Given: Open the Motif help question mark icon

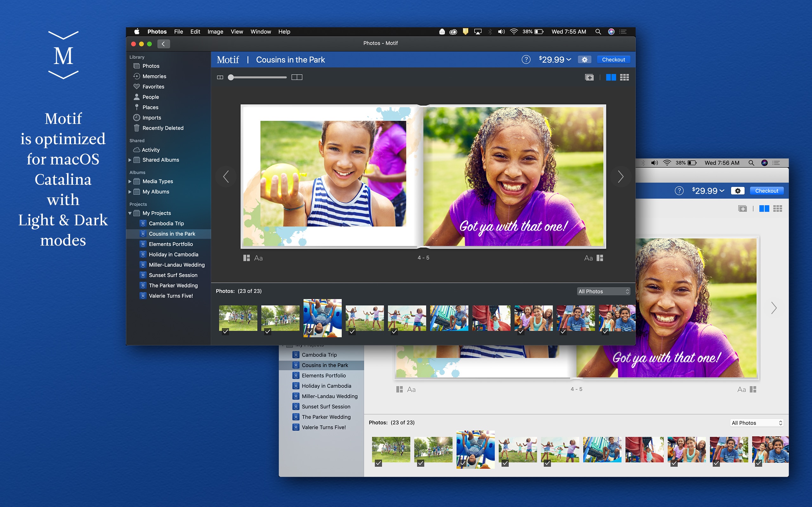Looking at the screenshot, I should [526, 60].
